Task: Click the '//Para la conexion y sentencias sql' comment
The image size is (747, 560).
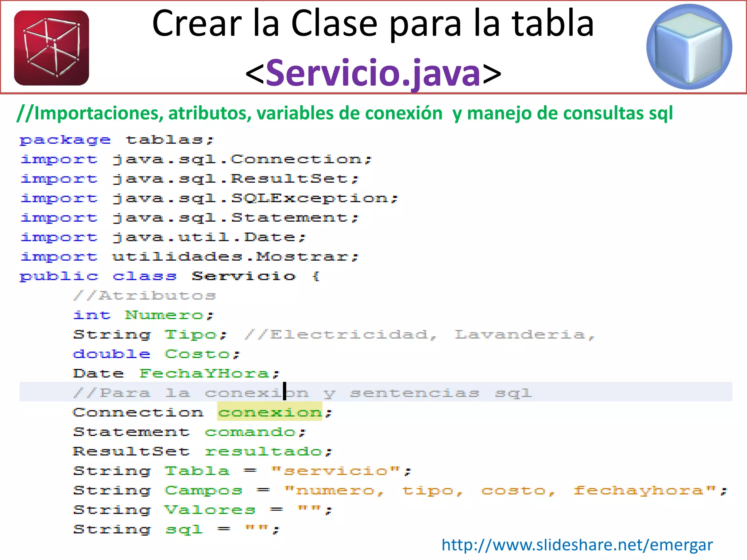Action: click(302, 393)
